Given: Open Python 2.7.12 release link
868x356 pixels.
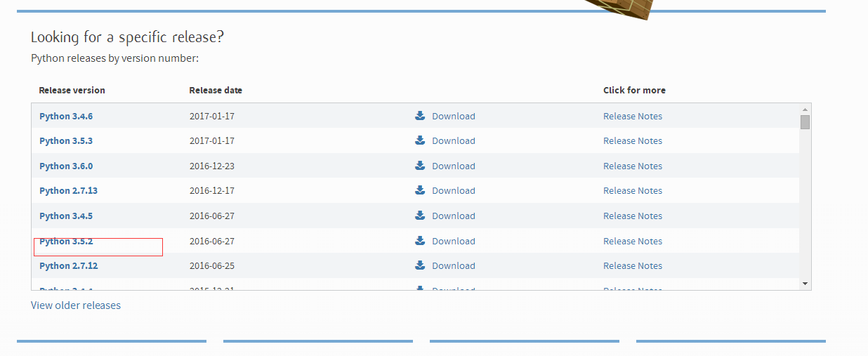Looking at the screenshot, I should pyautogui.click(x=68, y=266).
